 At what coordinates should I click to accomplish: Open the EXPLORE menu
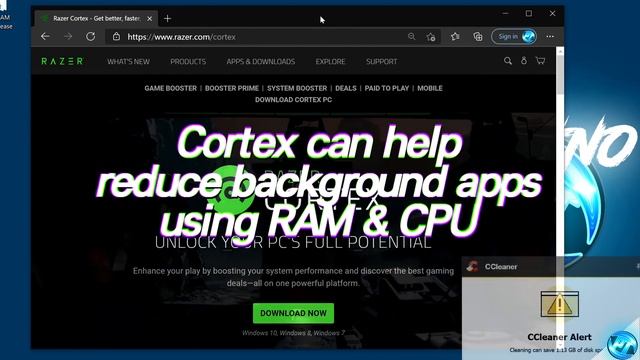(330, 62)
